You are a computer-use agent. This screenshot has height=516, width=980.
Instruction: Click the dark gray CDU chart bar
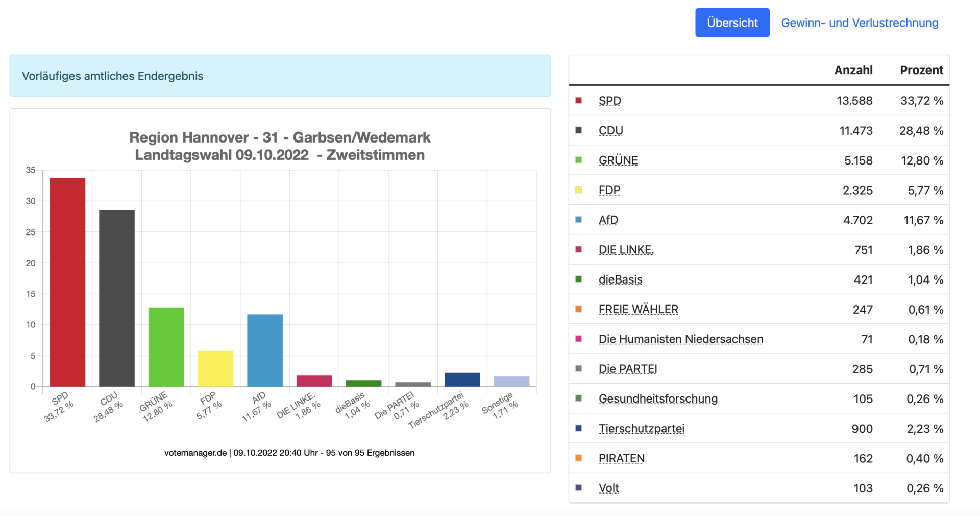(x=117, y=298)
